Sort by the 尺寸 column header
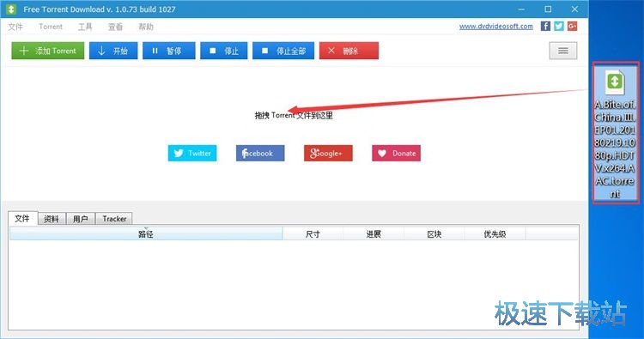The image size is (644, 339). (x=313, y=234)
